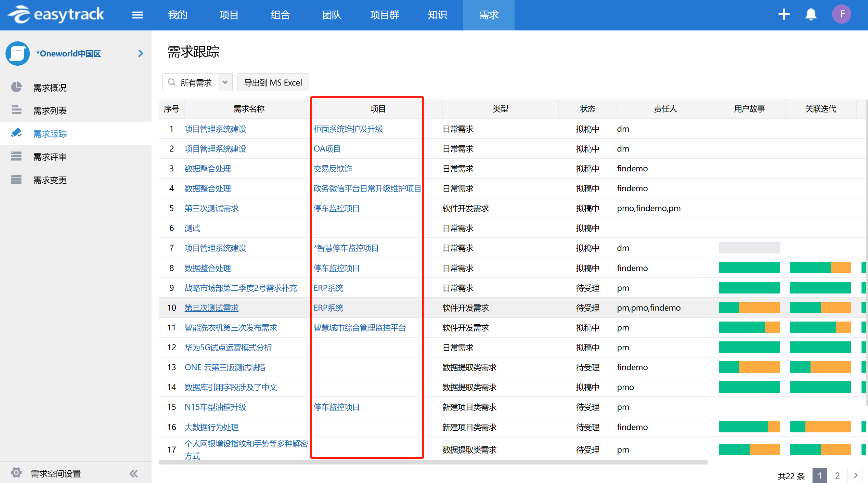Switch to the 项目群 top tab
Viewport: 868px width, 483px height.
point(385,15)
